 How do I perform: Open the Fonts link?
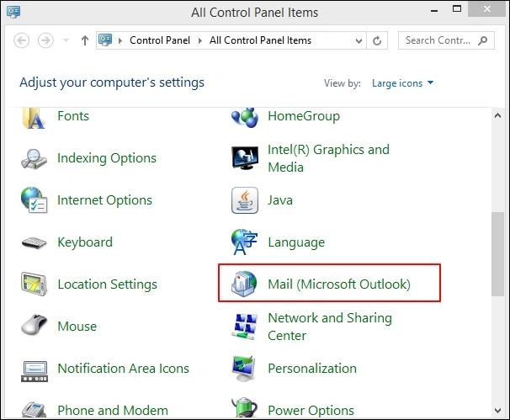pyautogui.click(x=73, y=116)
